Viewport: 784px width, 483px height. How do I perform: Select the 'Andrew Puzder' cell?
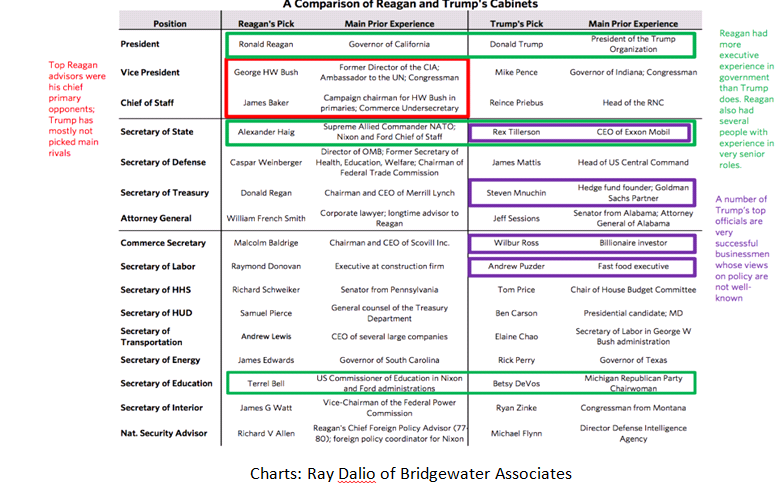[516, 266]
